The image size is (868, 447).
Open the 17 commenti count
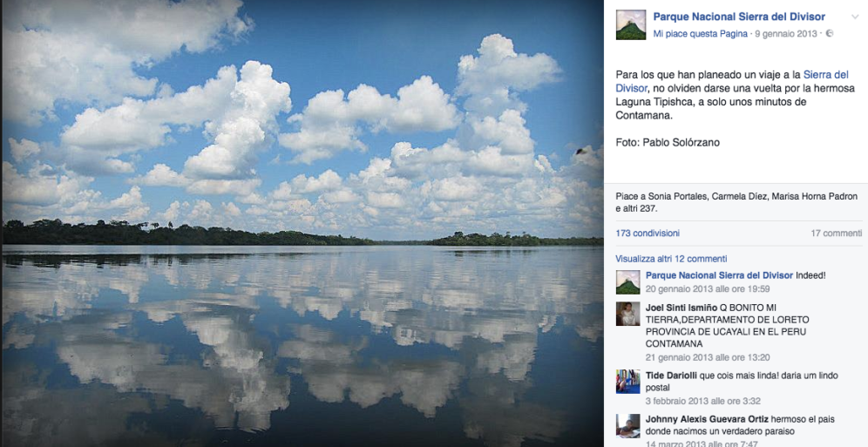tap(836, 234)
